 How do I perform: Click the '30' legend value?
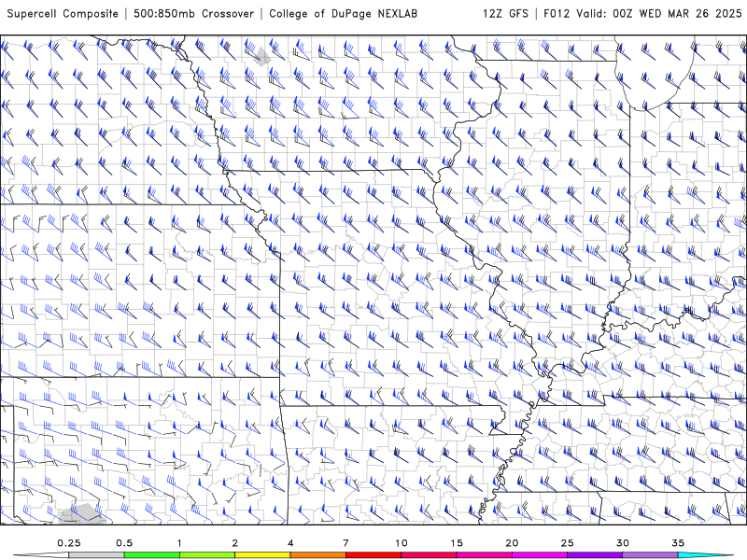pos(622,543)
